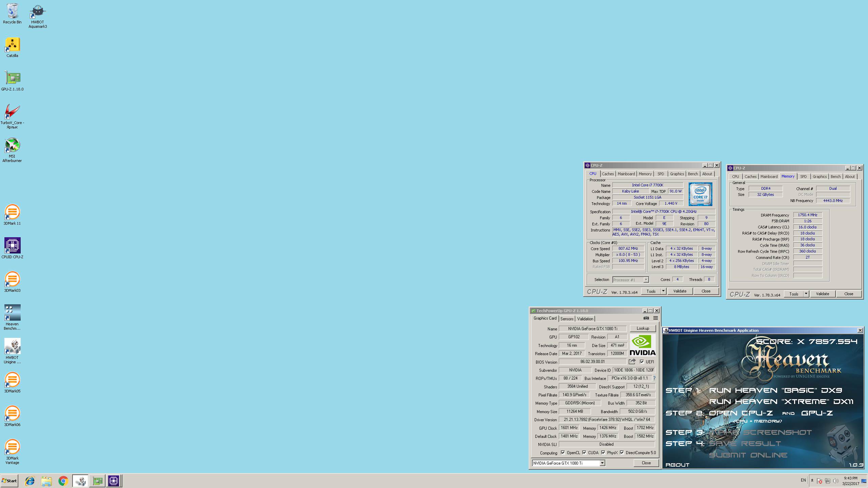Open Internet Explorer from the taskbar

click(30, 481)
